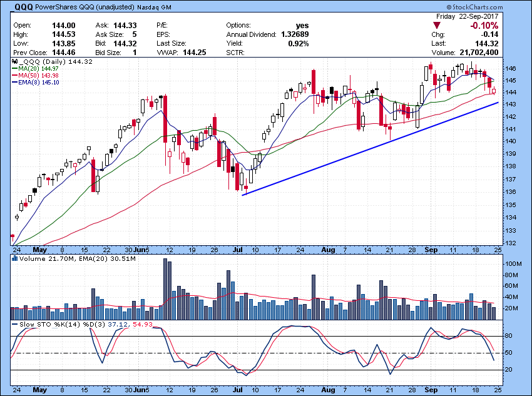Click the Slow STO %K(14) %D(3) label
This screenshot has height=396, width=532.
[x=63, y=325]
